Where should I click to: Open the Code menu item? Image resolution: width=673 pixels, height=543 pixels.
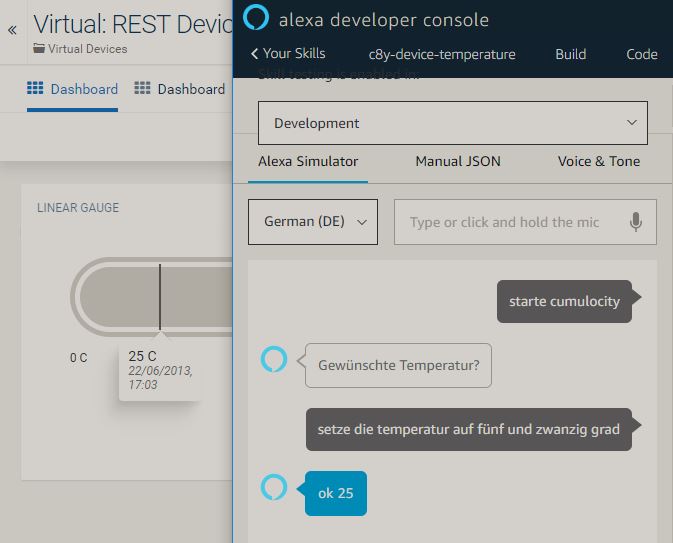coord(641,54)
